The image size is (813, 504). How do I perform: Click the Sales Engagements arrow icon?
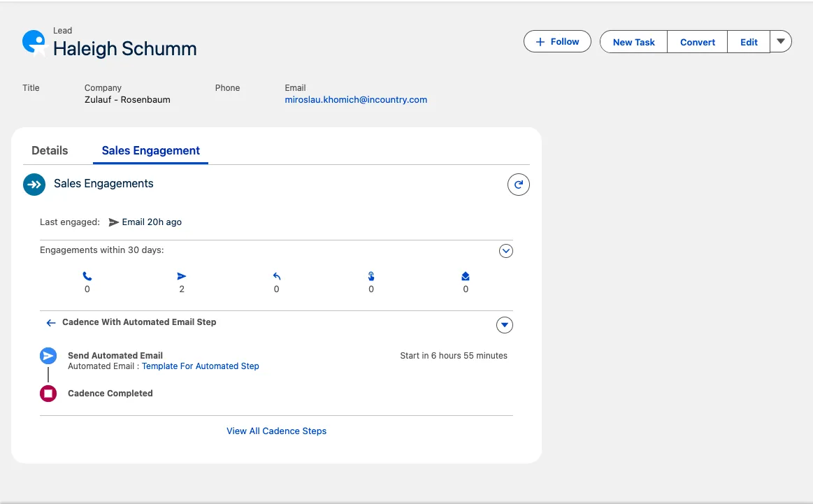point(34,185)
